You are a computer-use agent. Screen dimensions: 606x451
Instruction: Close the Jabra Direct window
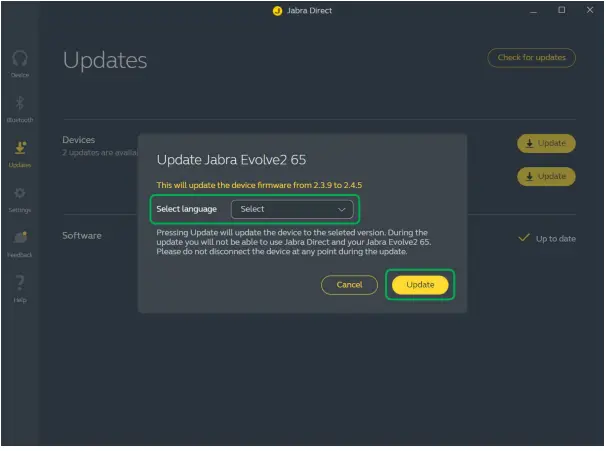[590, 10]
